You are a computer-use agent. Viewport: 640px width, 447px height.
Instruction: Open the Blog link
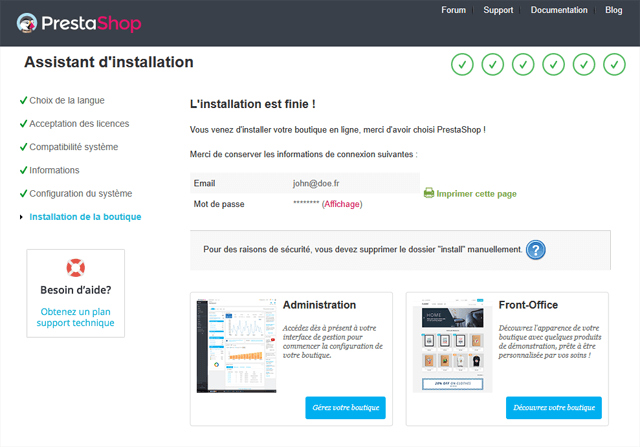click(x=613, y=10)
